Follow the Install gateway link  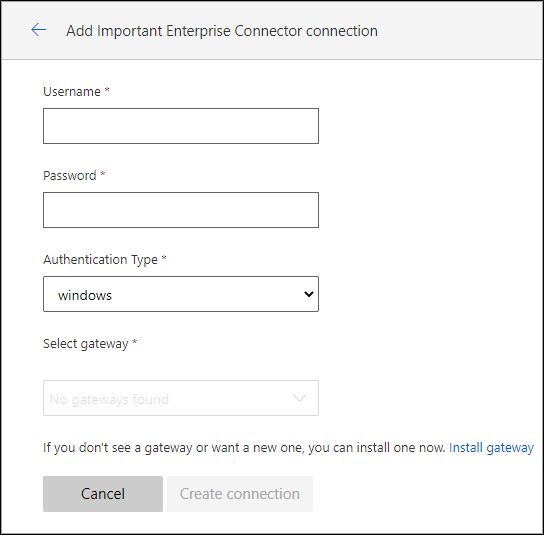pyautogui.click(x=491, y=448)
